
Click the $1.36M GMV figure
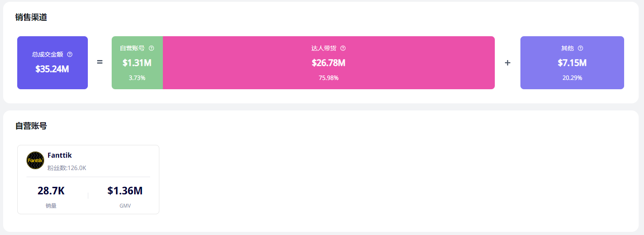[x=125, y=191]
